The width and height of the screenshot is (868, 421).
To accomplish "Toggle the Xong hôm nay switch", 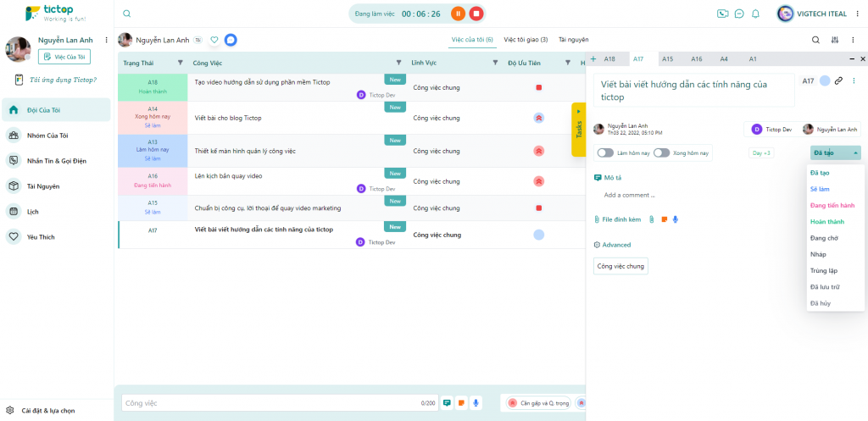I will click(661, 152).
